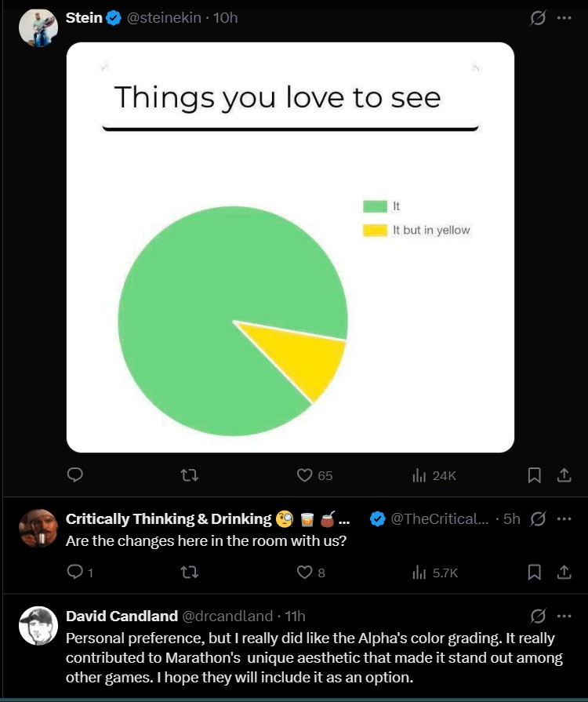This screenshot has width=588, height=702.
Task: View analytics showing 24K views
Action: tap(419, 475)
